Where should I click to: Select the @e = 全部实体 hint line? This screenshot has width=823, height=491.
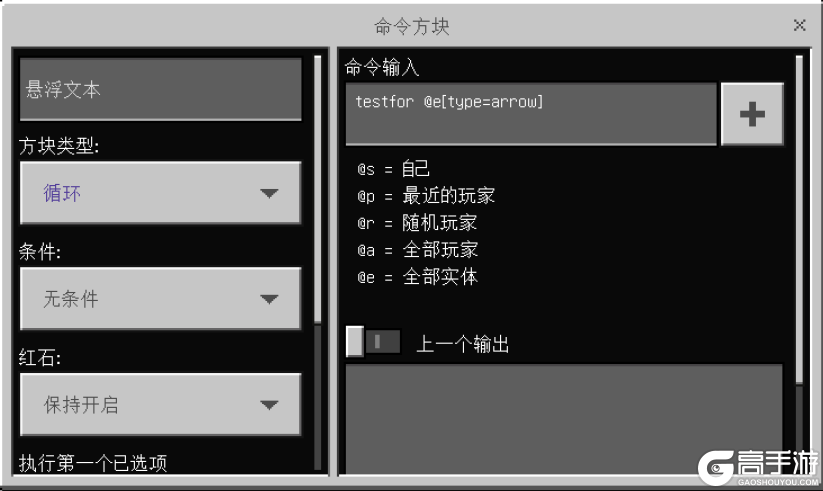point(417,276)
